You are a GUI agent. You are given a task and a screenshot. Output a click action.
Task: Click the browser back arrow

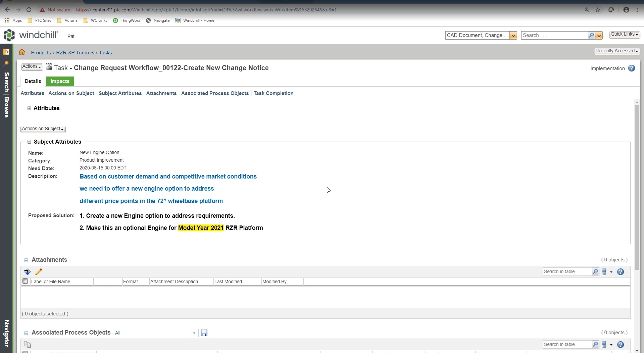point(7,10)
